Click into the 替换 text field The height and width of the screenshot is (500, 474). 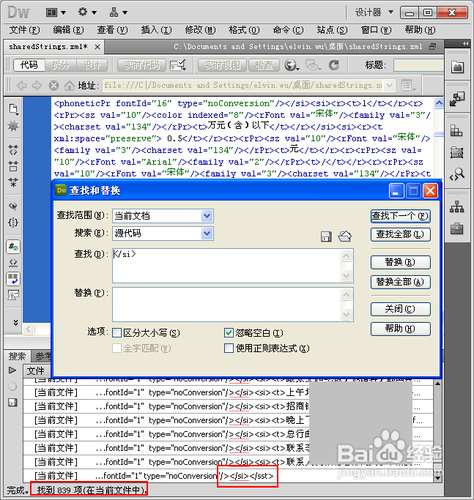pyautogui.click(x=233, y=305)
